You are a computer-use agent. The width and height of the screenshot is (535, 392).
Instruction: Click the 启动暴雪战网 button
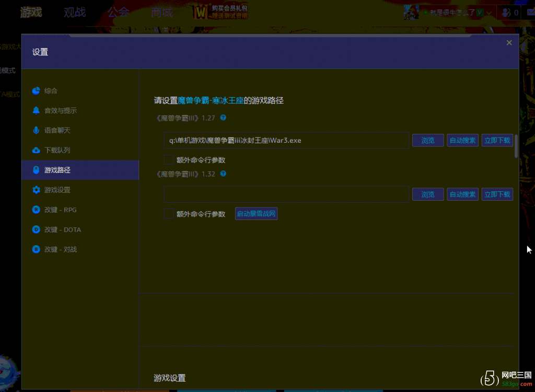tap(256, 213)
